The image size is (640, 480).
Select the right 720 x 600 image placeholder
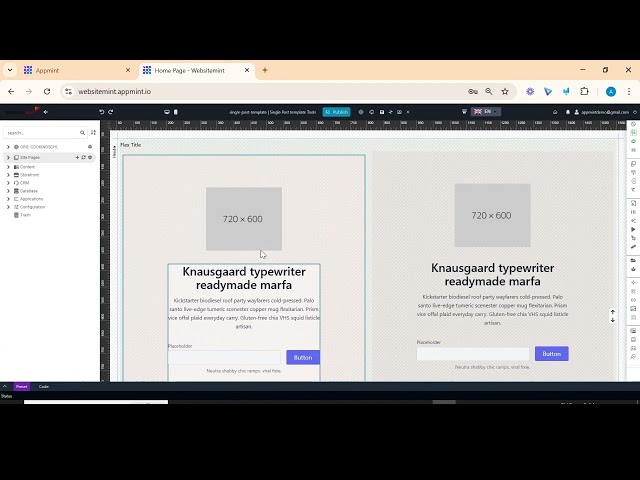[493, 215]
